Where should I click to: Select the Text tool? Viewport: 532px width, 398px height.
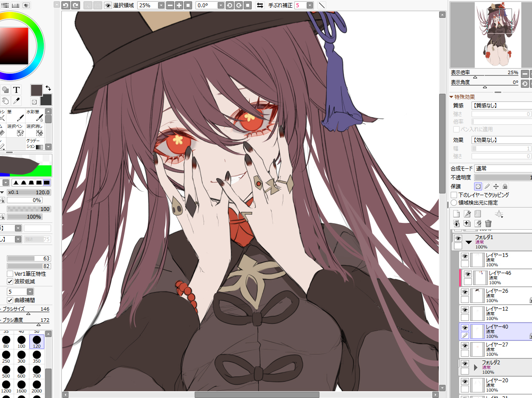[x=16, y=89]
